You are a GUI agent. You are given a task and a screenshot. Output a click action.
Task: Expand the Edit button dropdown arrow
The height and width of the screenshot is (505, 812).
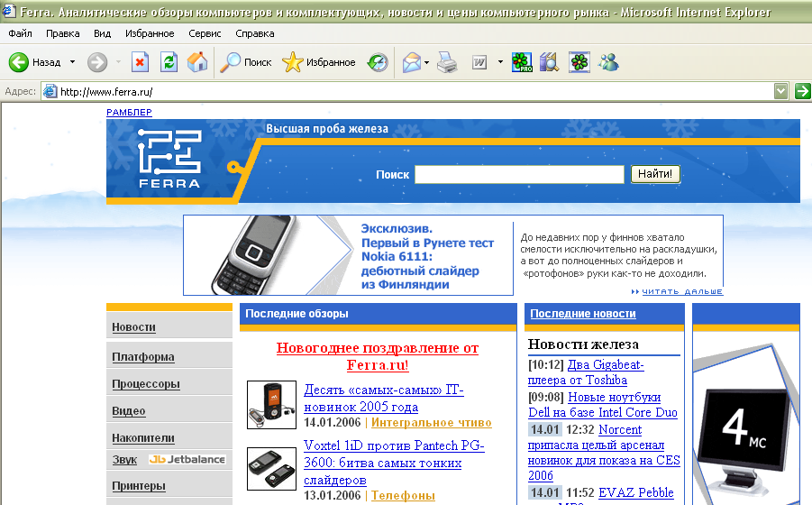[x=500, y=62]
